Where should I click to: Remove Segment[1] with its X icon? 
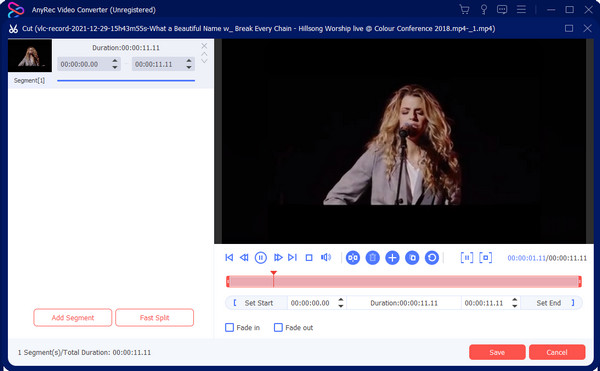[x=204, y=46]
